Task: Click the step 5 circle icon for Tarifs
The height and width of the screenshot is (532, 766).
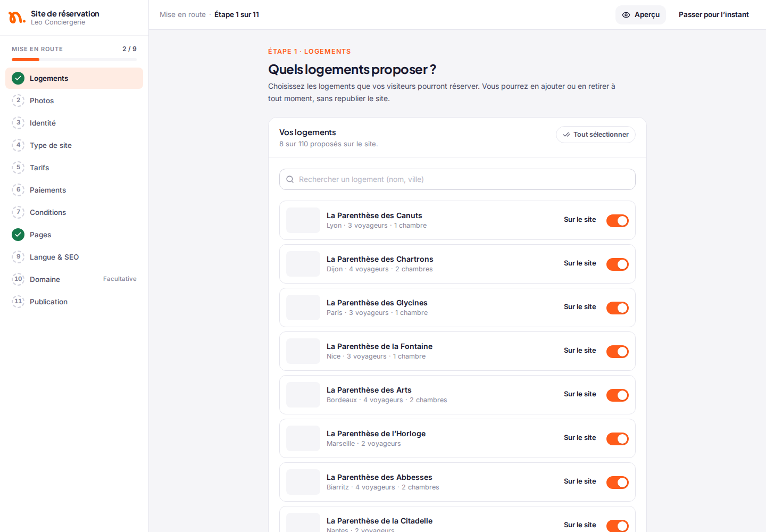Action: [x=18, y=168]
